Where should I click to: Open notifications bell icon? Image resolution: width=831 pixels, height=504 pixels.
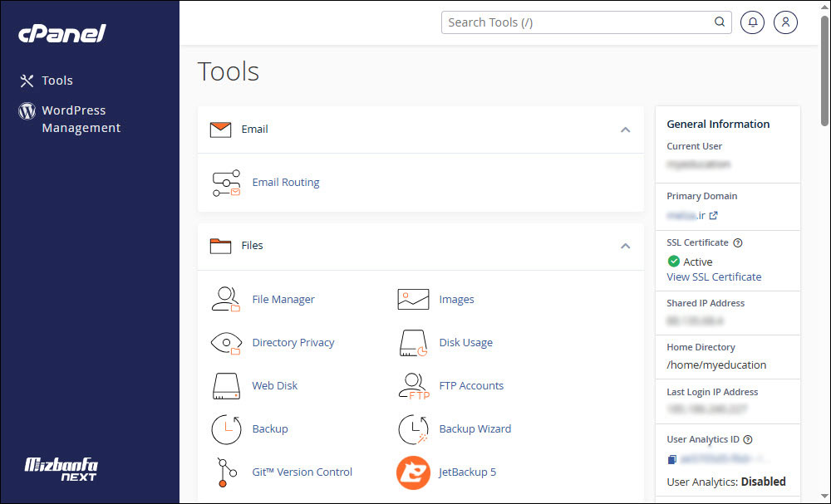[x=752, y=22]
